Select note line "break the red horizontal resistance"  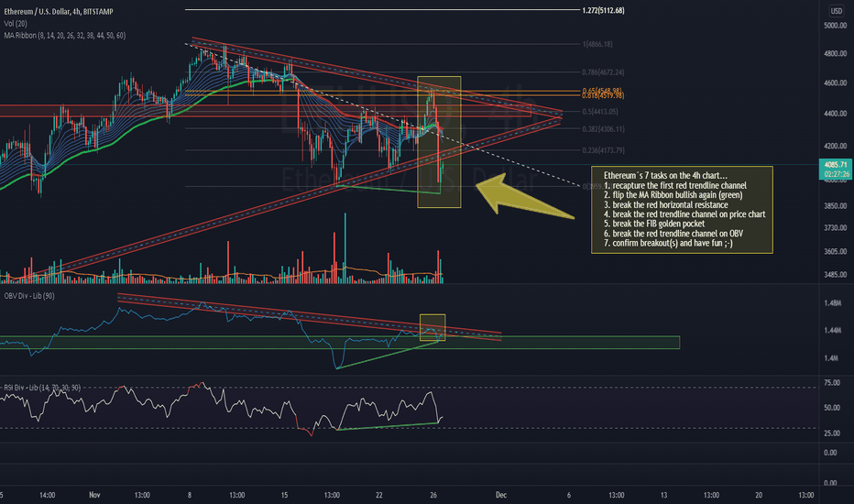coord(665,205)
